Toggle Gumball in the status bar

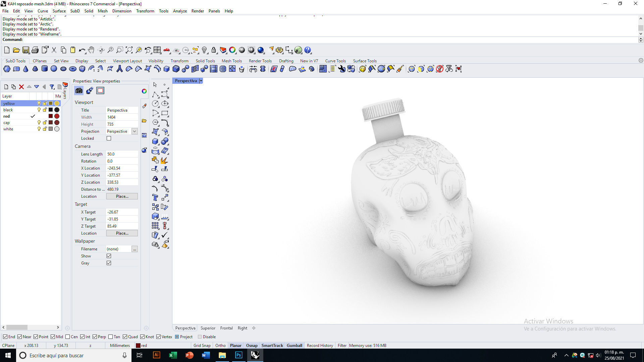[294, 346]
